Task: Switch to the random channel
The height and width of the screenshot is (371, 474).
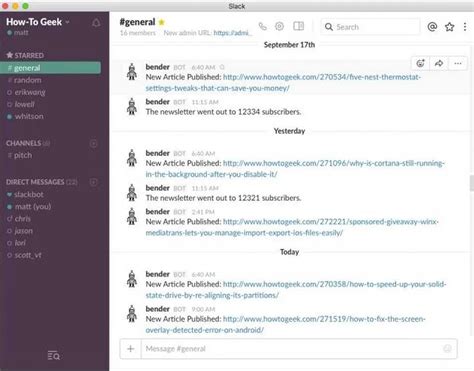Action: pyautogui.click(x=24, y=80)
